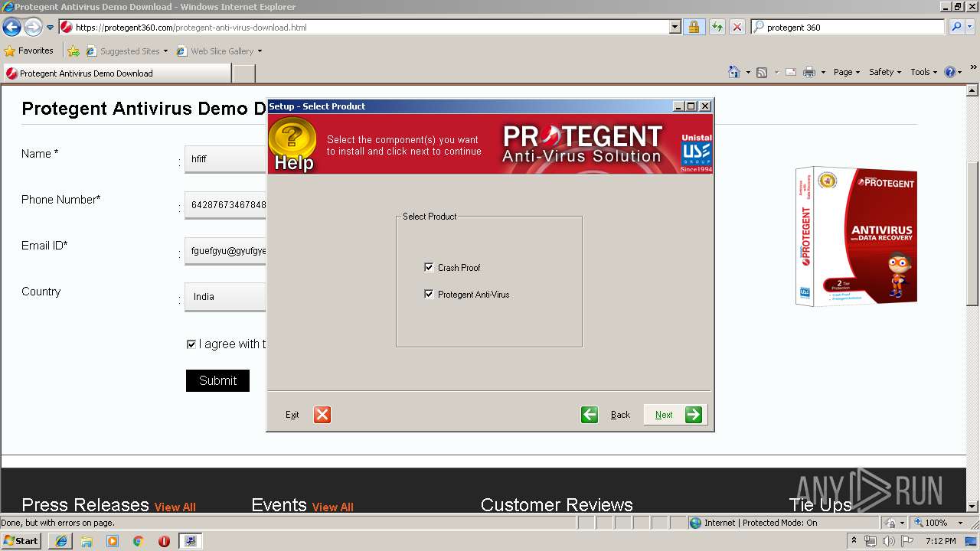Open the Suggested Sites link
This screenshot has height=551, width=980.
tap(126, 51)
